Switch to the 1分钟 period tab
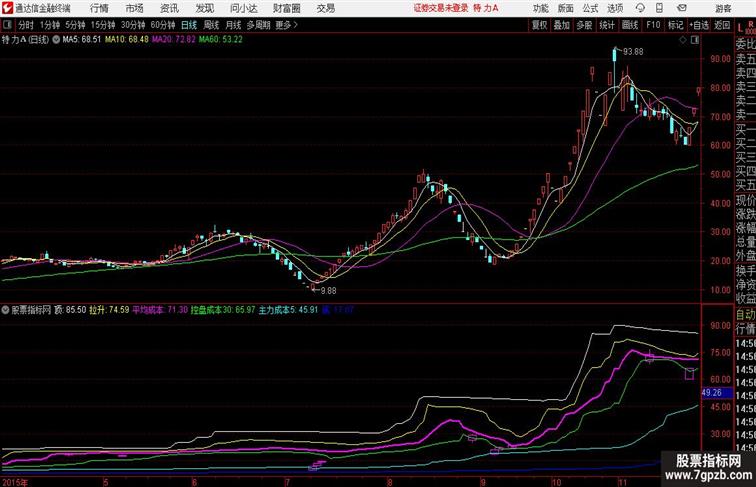This screenshot has width=756, height=487. [50, 25]
